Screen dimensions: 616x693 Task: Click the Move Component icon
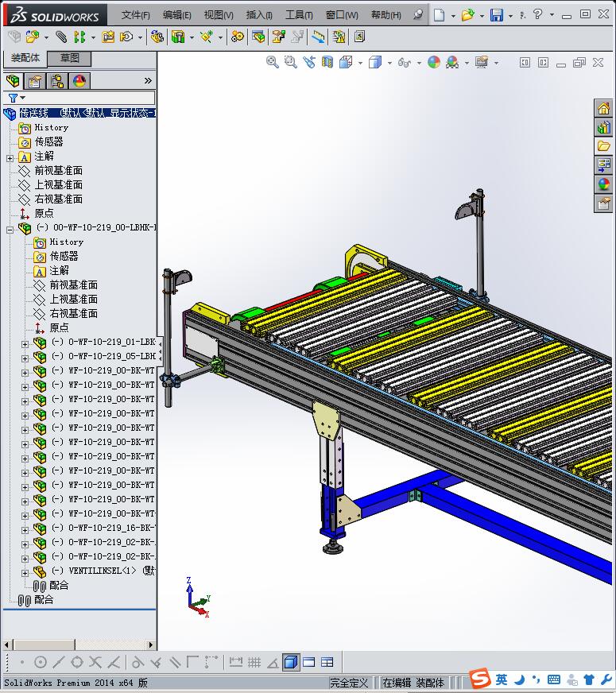[126, 37]
